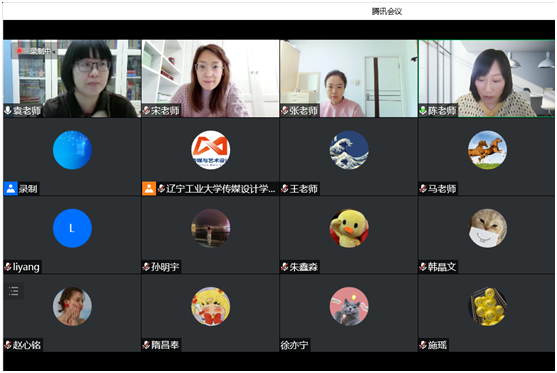The image size is (557, 373).
Task: Select 陈老师's highlighted video tile
Action: pyautogui.click(x=487, y=79)
